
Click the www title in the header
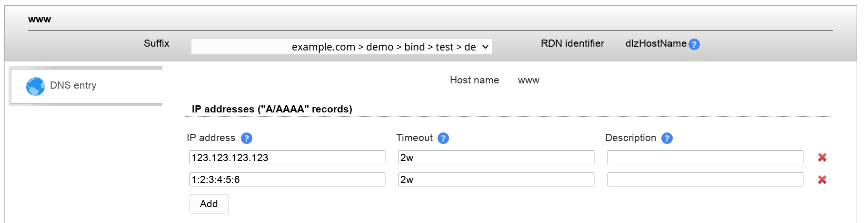click(40, 20)
